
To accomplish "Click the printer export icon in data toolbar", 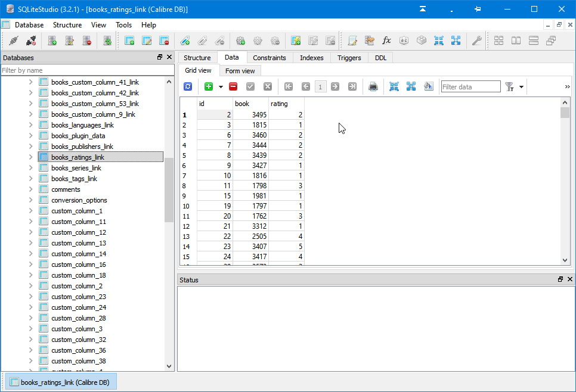I will (x=373, y=86).
